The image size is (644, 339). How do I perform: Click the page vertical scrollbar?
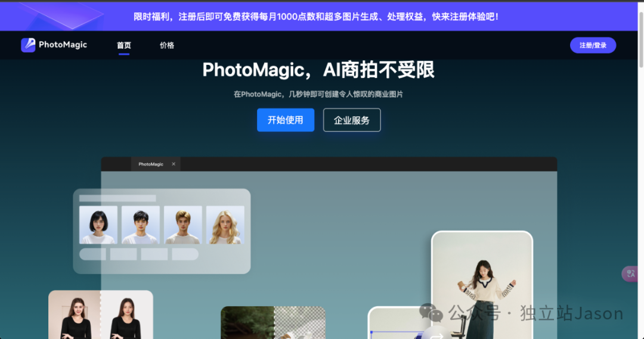(x=640, y=39)
